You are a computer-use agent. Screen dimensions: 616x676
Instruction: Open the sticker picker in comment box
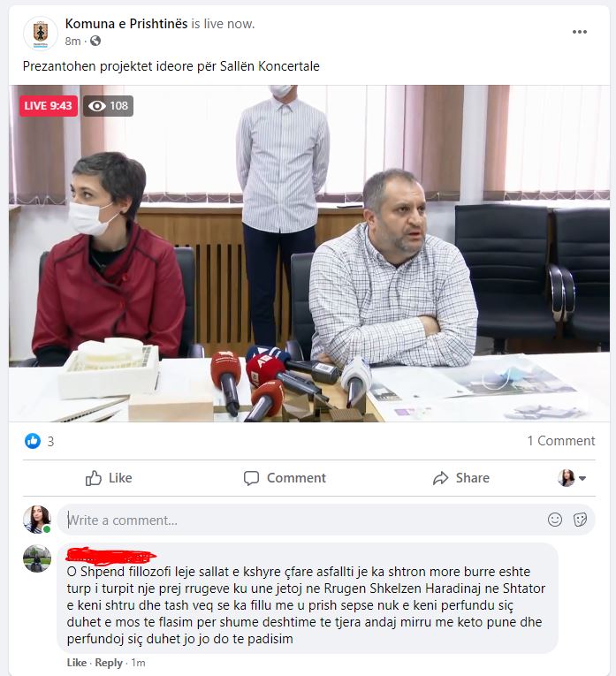pos(580,520)
